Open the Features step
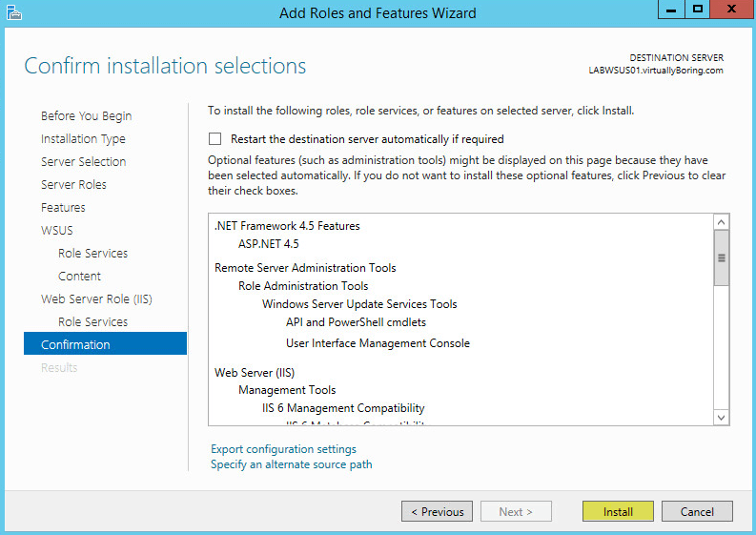Screen dimensions: 756x535 coord(63,208)
